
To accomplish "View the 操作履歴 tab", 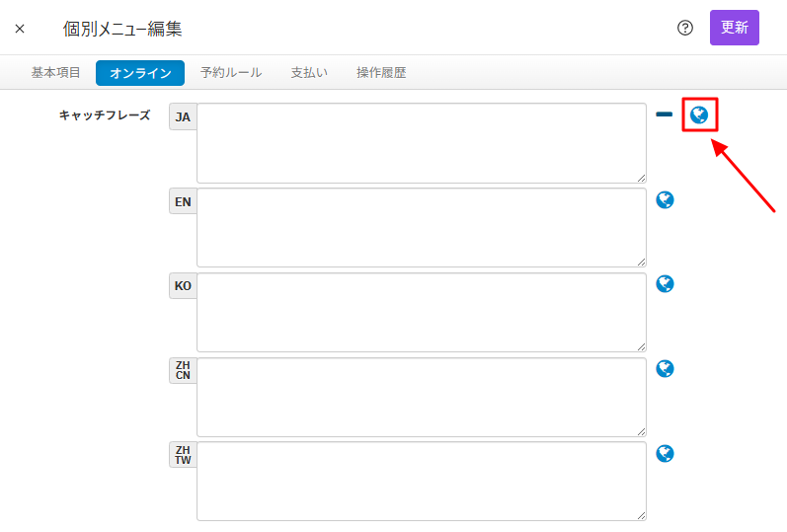I will point(381,73).
